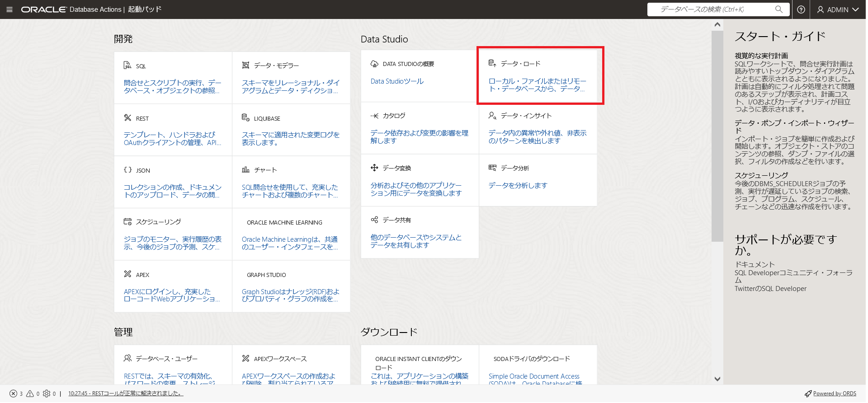Click the ORACLE Database Actions logo

tap(71, 9)
